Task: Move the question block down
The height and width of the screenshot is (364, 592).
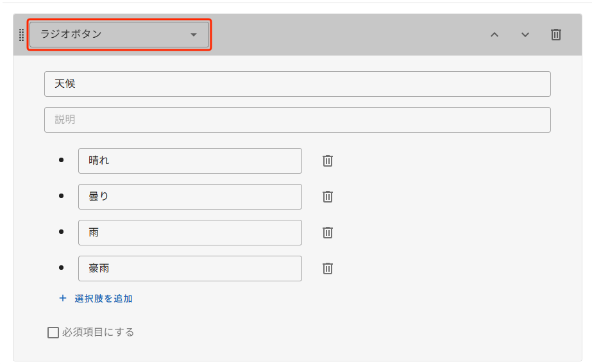Action: click(x=525, y=35)
